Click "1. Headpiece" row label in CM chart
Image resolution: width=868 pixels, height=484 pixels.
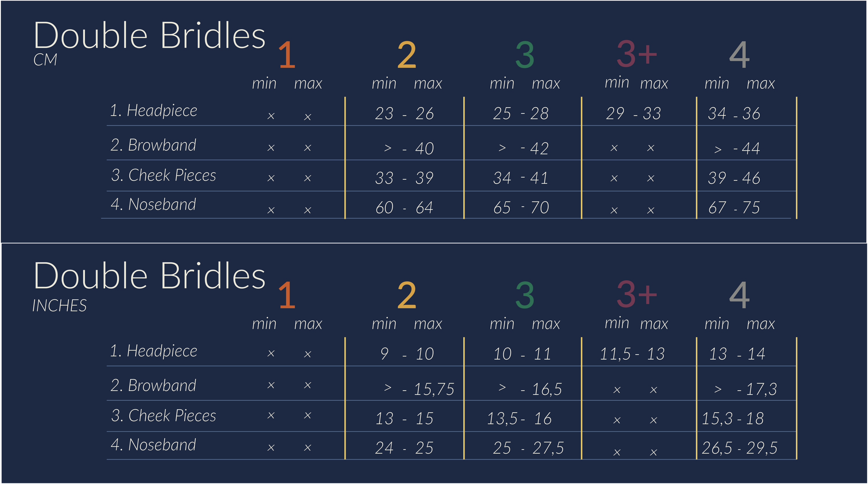tap(154, 110)
